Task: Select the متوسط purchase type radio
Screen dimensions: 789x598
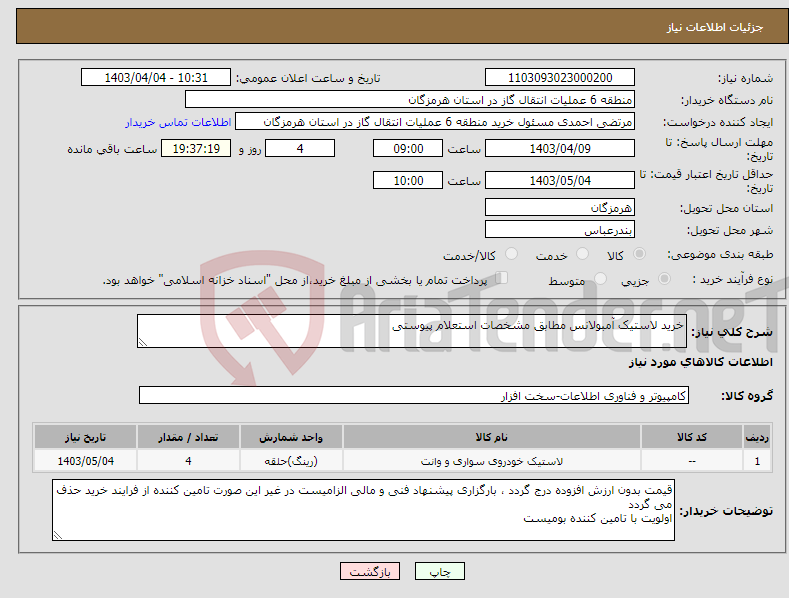Action: coord(600,278)
